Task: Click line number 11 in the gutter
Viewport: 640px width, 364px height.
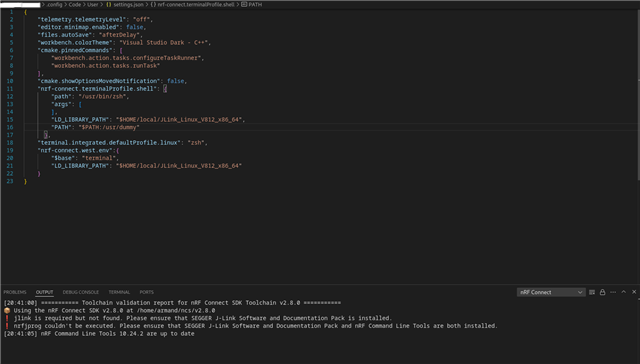Action: (x=10, y=89)
